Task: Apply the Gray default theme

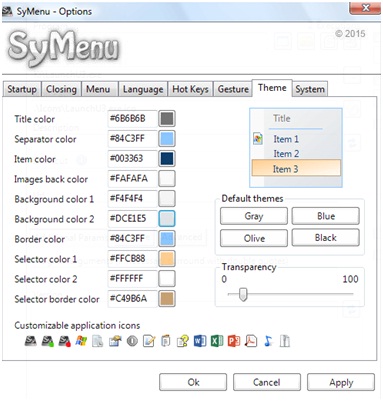Action: coord(254,216)
